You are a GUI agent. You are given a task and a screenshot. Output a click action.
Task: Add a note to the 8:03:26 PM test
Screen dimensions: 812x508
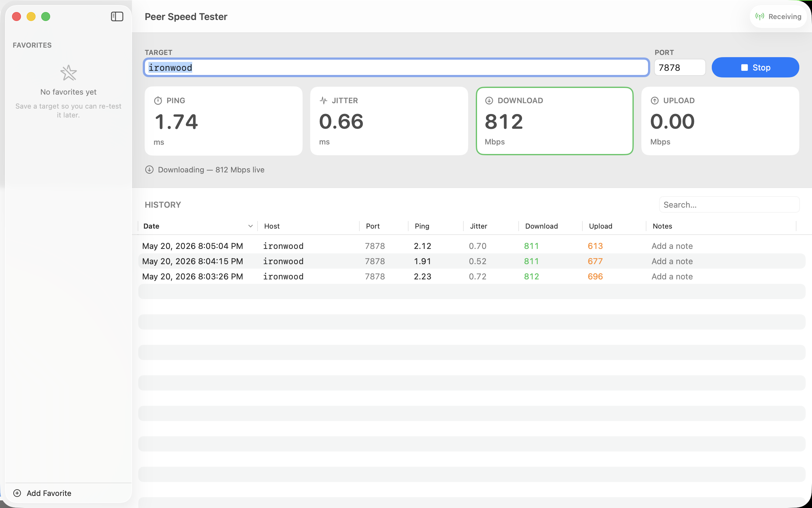(672, 277)
